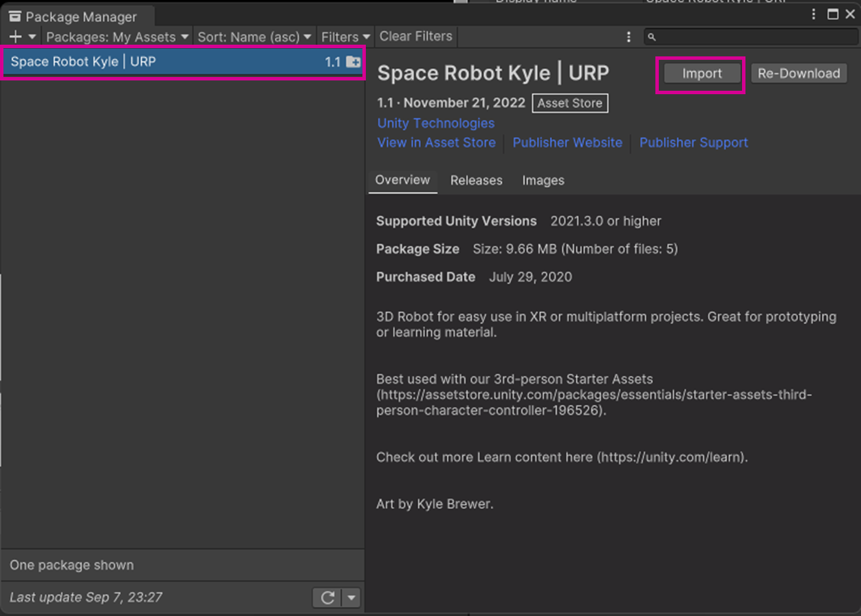The width and height of the screenshot is (861, 616).
Task: Click the downloaded-package folder icon beside version 1.1
Action: click(353, 63)
